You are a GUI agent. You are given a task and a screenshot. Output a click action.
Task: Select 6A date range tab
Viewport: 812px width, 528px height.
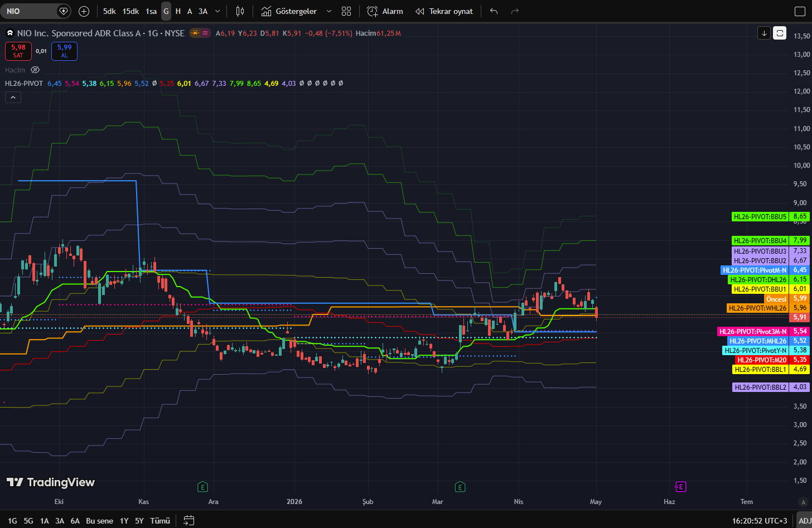75,521
